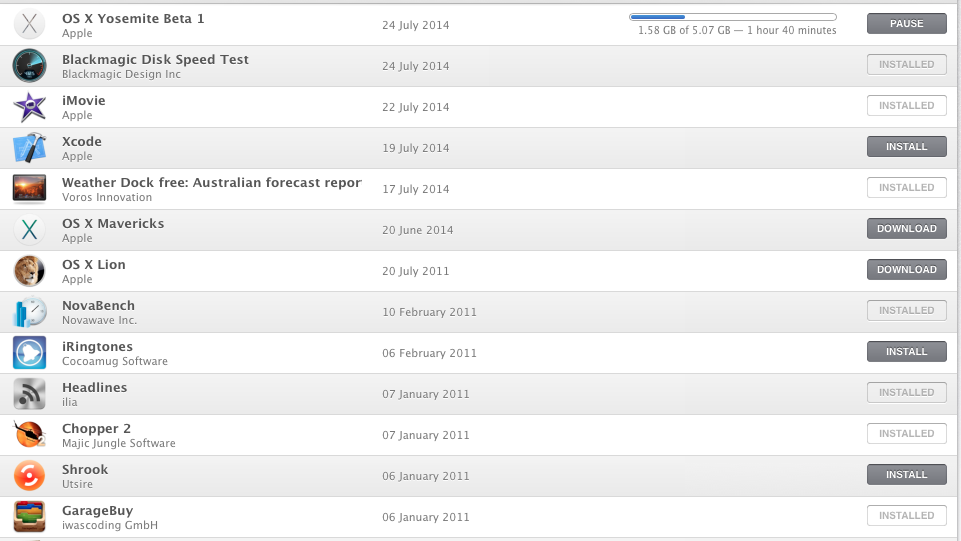Select the iRingtones app icon
The image size is (961, 541).
[29, 352]
